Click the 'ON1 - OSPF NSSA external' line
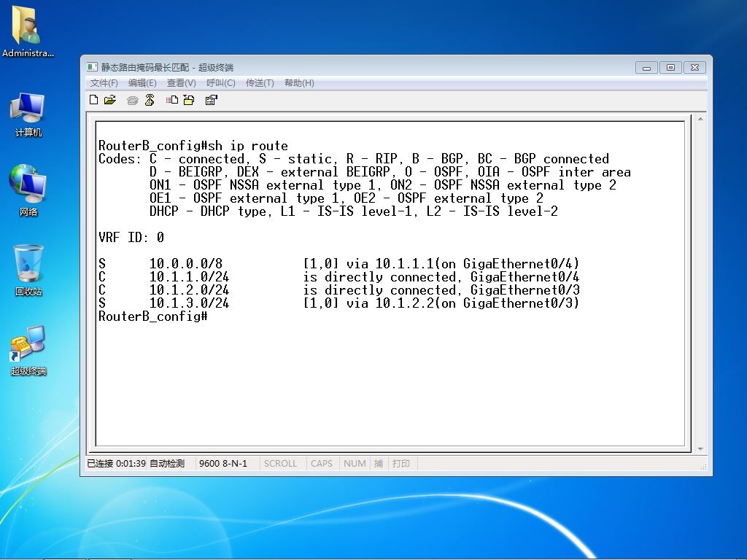 pyautogui.click(x=382, y=184)
